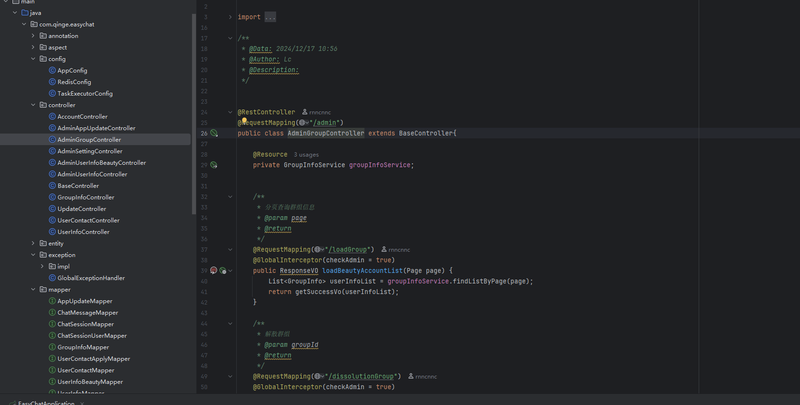The image size is (800, 405).
Task: Click the gutter icon beside loadBeautyAccountList method
Action: pyautogui.click(x=214, y=271)
